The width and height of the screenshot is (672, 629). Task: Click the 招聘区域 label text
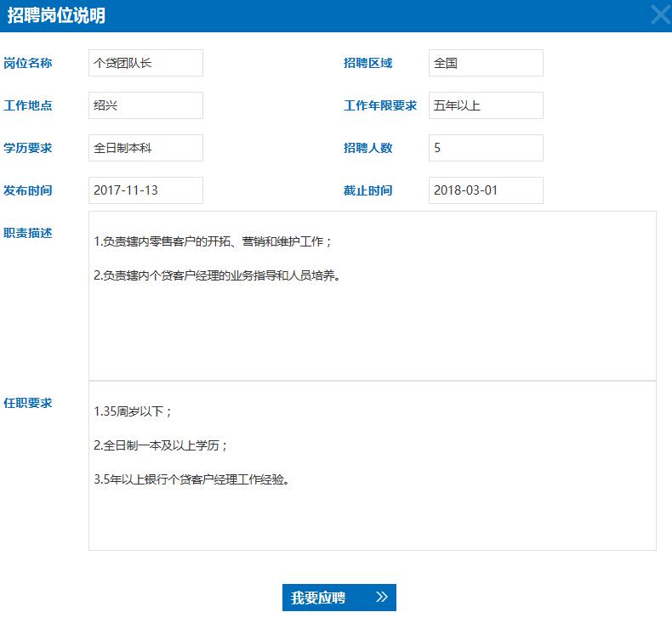(367, 63)
